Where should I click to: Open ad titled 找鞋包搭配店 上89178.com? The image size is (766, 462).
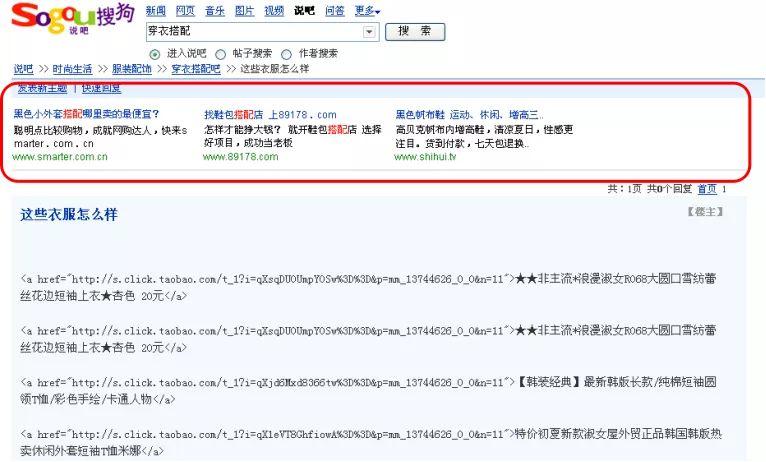tap(270, 115)
